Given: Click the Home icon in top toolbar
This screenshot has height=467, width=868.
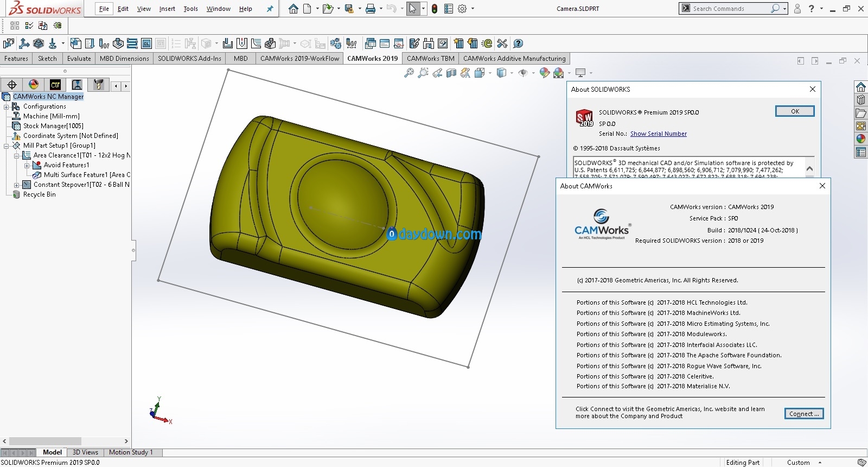Looking at the screenshot, I should point(293,9).
